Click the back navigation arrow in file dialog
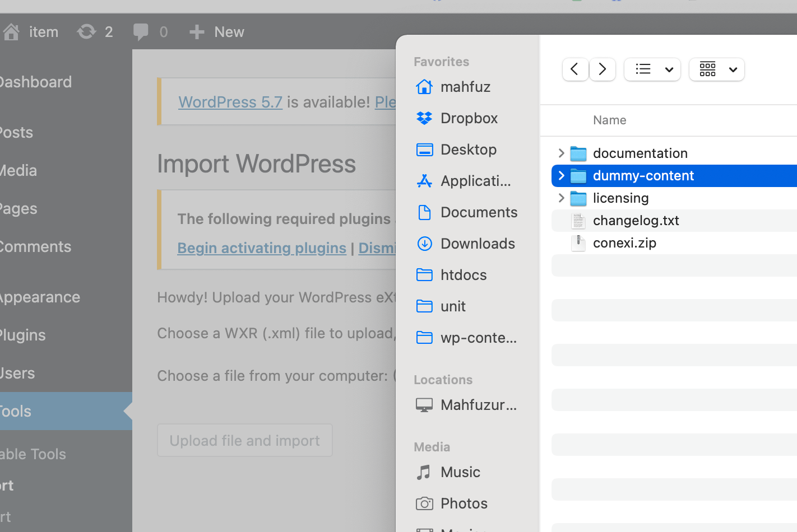The height and width of the screenshot is (532, 797). point(574,69)
